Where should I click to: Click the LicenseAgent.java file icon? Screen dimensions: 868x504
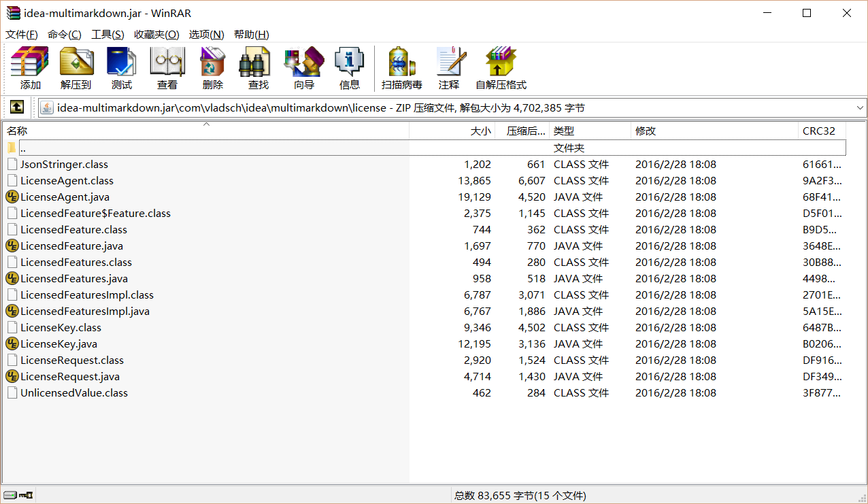click(x=12, y=197)
